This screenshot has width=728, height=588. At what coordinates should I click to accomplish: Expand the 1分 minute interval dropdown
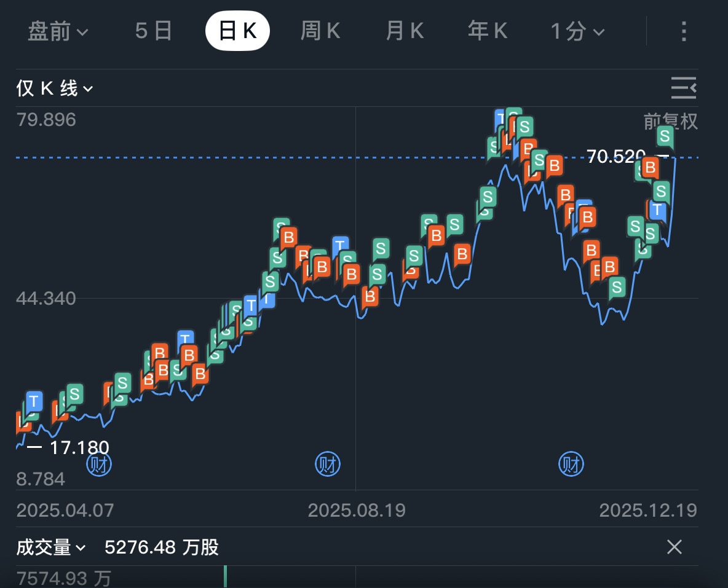577,31
